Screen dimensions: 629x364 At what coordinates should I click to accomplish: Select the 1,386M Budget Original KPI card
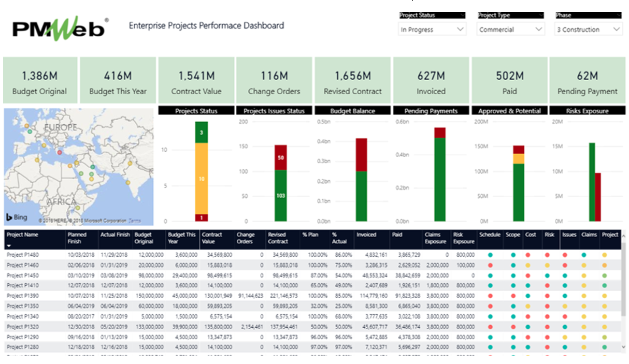(x=40, y=80)
